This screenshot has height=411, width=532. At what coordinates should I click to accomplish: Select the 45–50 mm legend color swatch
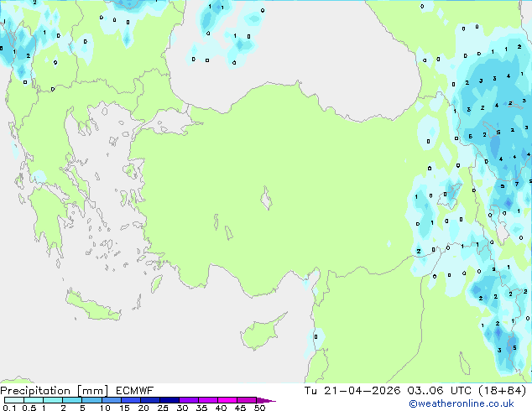pyautogui.click(x=247, y=400)
